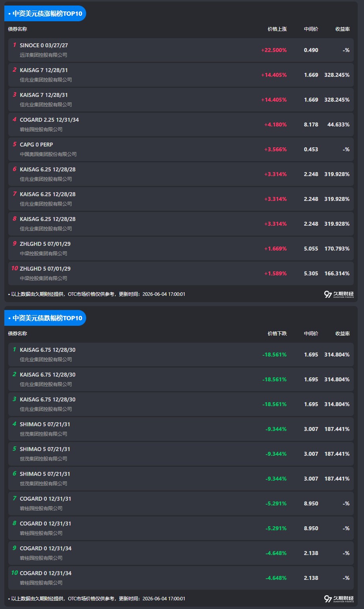Open decliners rank 4 SHIMAO 5 07/21/31

181,429
